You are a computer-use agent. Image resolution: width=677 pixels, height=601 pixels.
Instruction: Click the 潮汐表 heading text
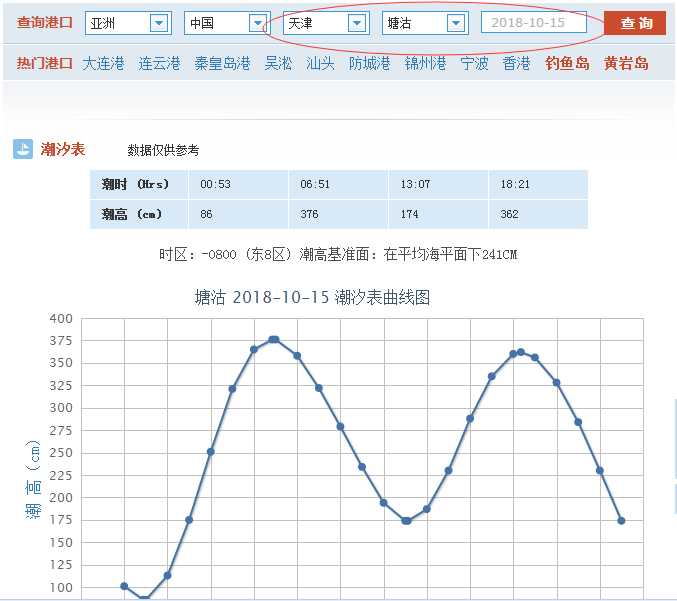click(x=63, y=149)
